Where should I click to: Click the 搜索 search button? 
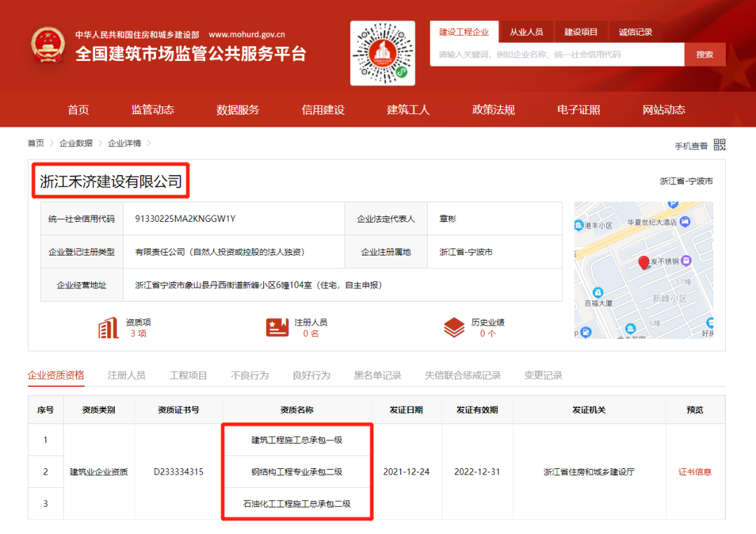pos(705,54)
